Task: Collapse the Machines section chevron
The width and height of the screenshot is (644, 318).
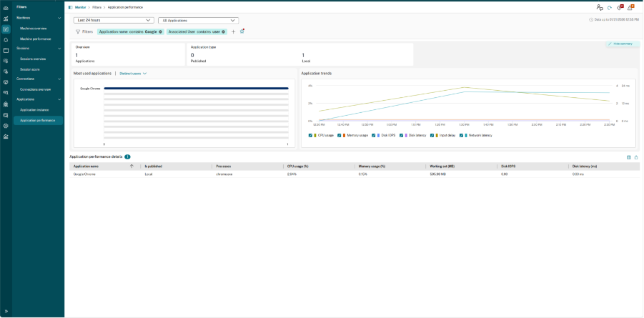Action: (x=59, y=18)
